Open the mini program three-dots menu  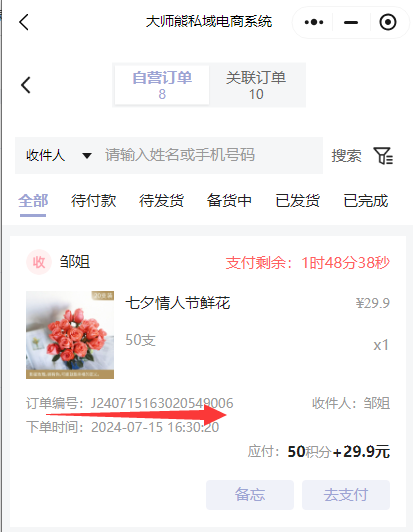point(314,22)
